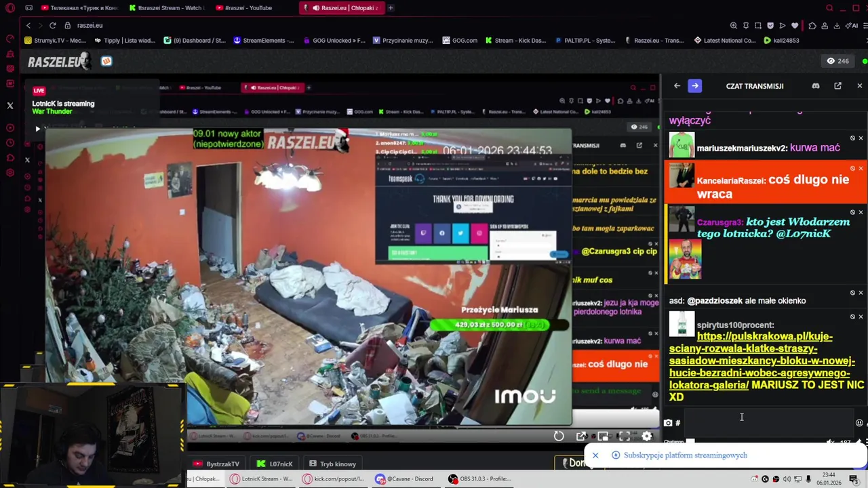Viewport: 868px width, 488px height.
Task: Go back using the chat header left arrow
Action: coord(677,86)
